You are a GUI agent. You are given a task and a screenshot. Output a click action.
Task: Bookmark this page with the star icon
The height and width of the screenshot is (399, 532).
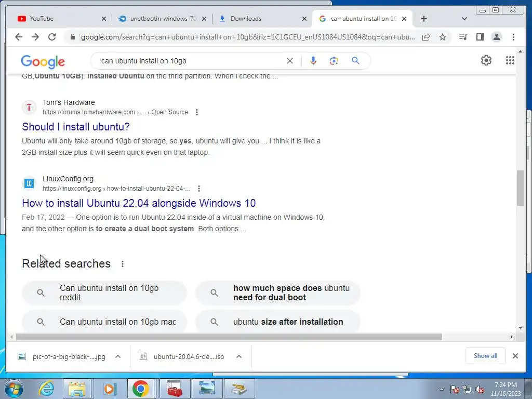click(x=443, y=37)
